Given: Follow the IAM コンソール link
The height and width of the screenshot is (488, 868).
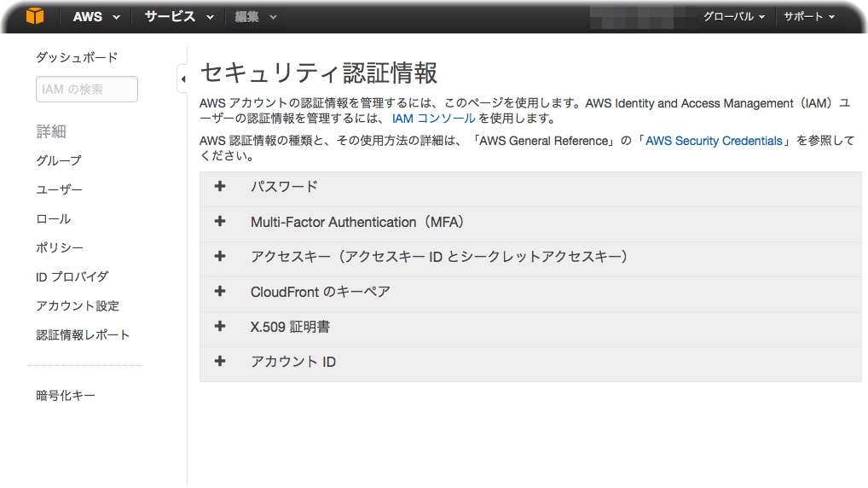Looking at the screenshot, I should click(x=433, y=119).
